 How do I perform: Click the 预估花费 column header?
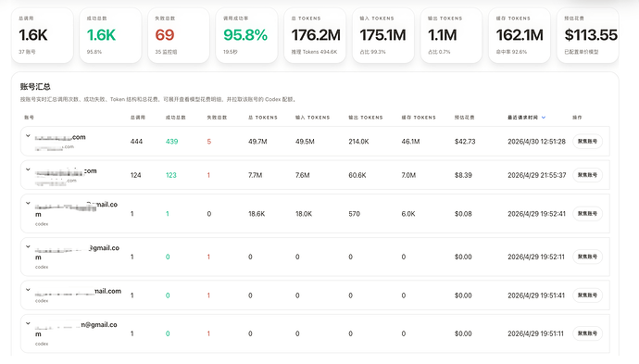(x=465, y=118)
